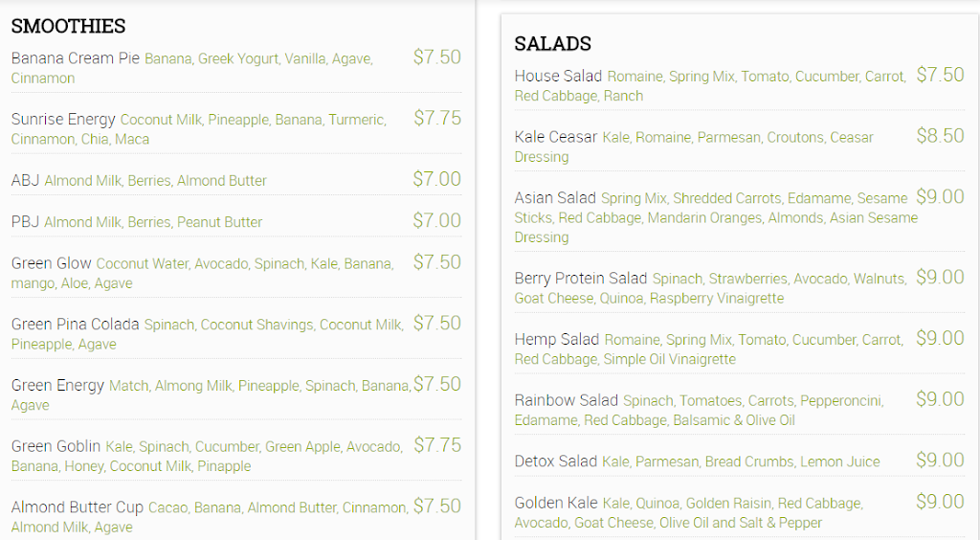Click the ABJ smoothie name
This screenshot has height=540, width=980.
25,180
